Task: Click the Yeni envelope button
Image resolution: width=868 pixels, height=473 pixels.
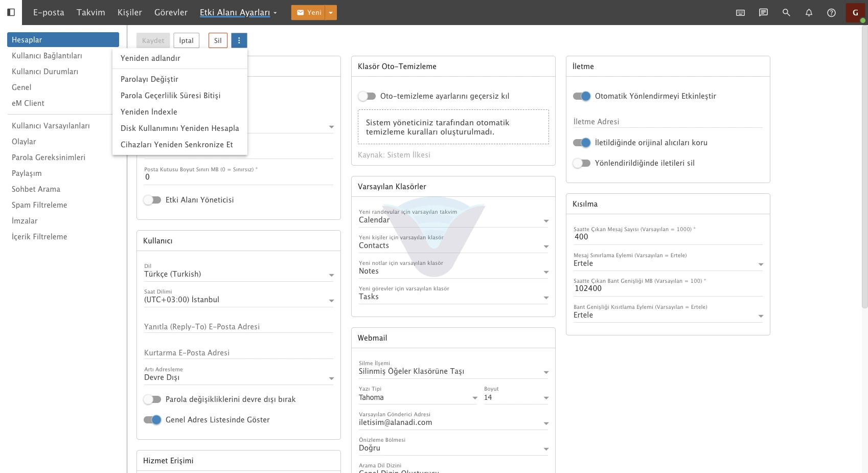Action: click(x=308, y=13)
